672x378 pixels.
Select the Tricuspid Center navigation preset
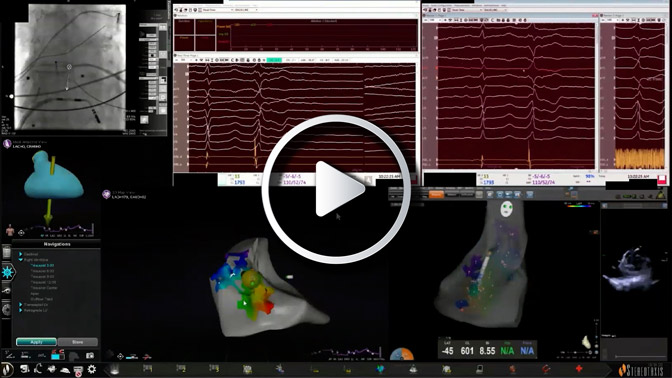44,288
